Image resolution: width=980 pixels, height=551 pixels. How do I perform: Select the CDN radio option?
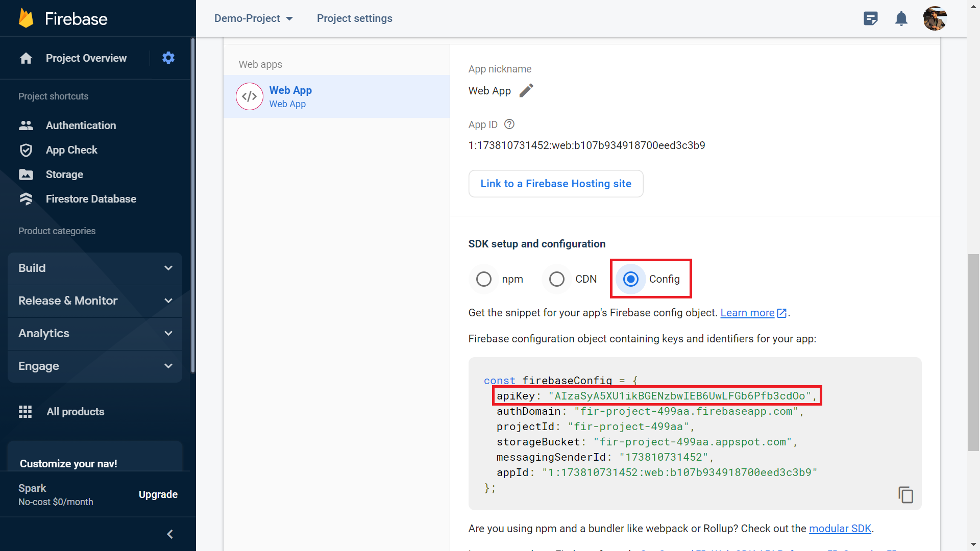point(557,279)
